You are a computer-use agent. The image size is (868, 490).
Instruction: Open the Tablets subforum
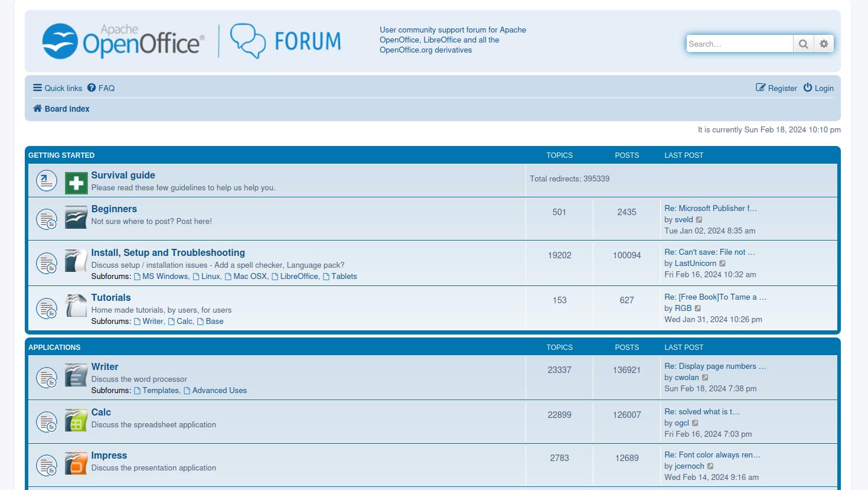coord(340,277)
